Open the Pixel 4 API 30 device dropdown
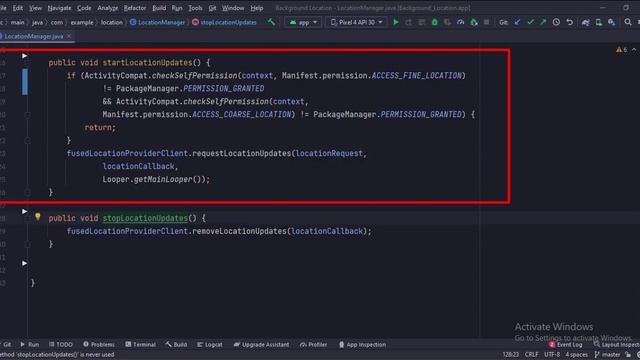 click(x=357, y=22)
